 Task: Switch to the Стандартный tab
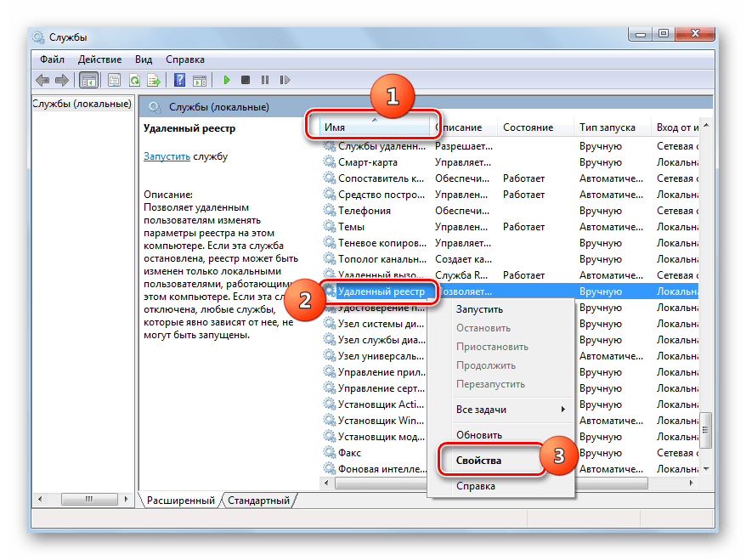click(x=258, y=501)
